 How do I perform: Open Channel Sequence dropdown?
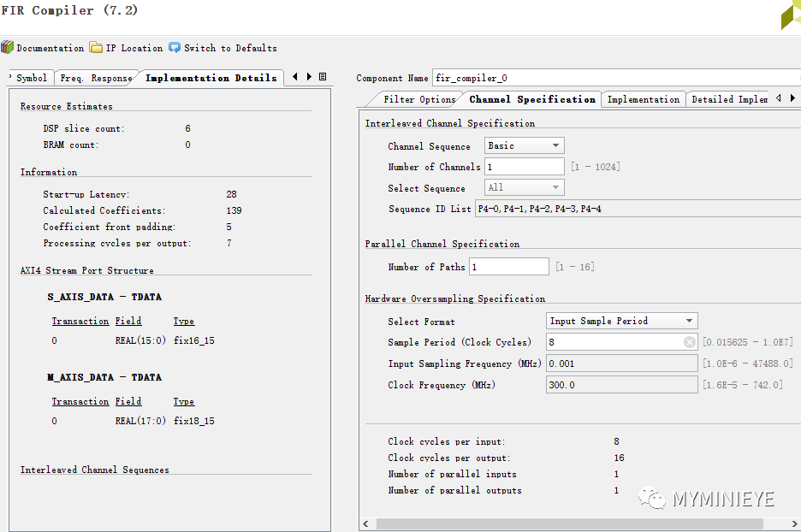click(524, 145)
